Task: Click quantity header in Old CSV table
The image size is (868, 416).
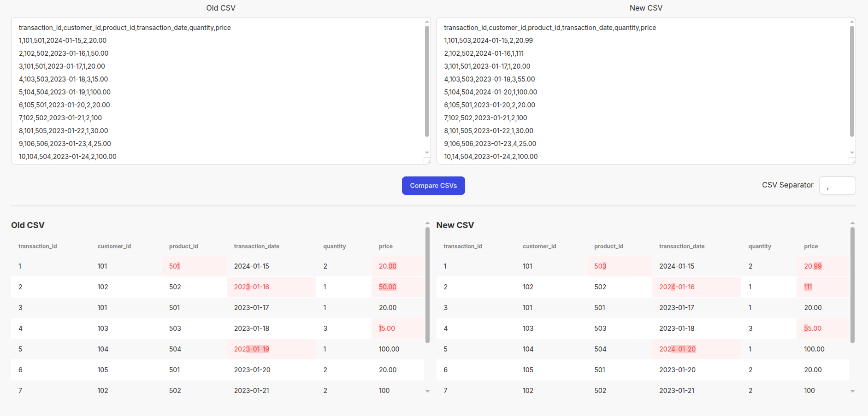Action: click(x=335, y=246)
